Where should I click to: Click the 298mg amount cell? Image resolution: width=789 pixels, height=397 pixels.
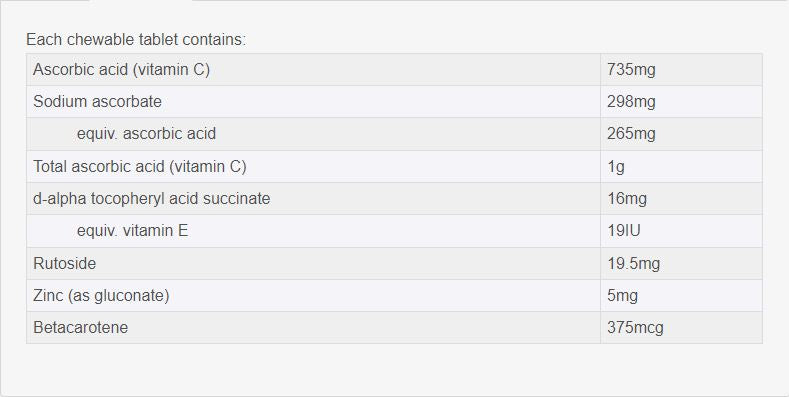[x=681, y=102]
